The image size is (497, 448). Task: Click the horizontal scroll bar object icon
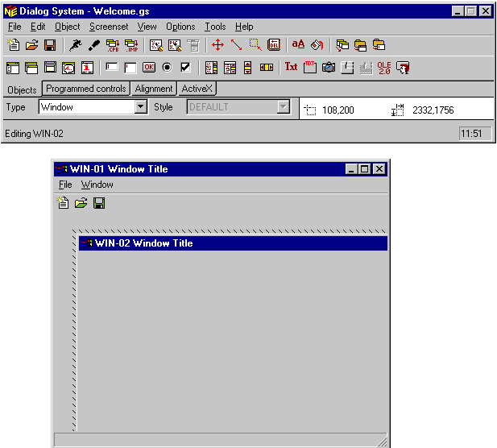(267, 67)
